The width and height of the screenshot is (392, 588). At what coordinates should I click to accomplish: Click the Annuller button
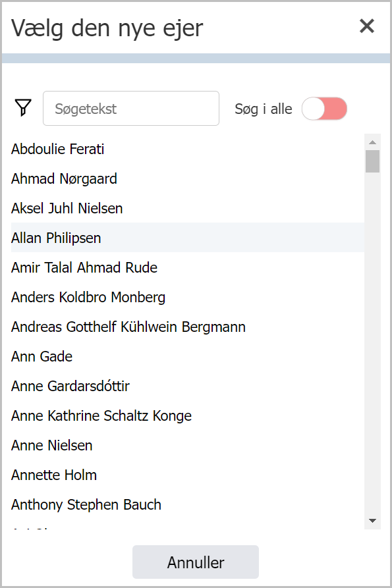point(196,562)
